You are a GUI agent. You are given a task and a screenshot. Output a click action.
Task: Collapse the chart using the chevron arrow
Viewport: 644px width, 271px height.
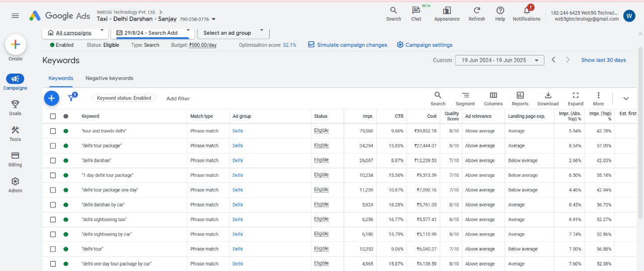[x=626, y=99]
